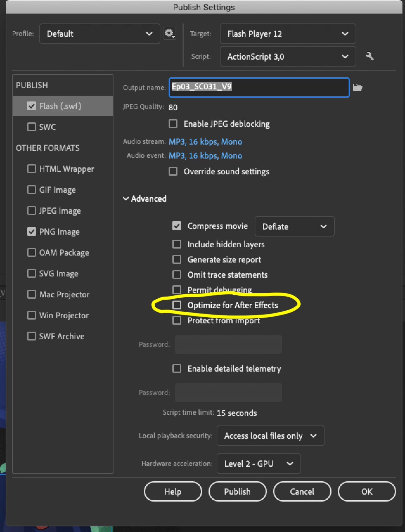This screenshot has width=405, height=532.
Task: Open Audio stream MP3 settings link
Action: pos(205,142)
